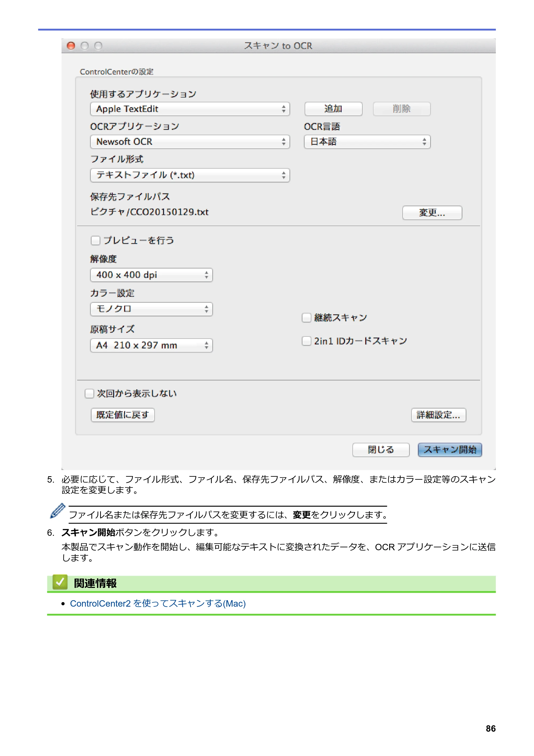534x756 pixels.
Task: Enable the プレビューを行う checkbox
Action: pos(95,240)
